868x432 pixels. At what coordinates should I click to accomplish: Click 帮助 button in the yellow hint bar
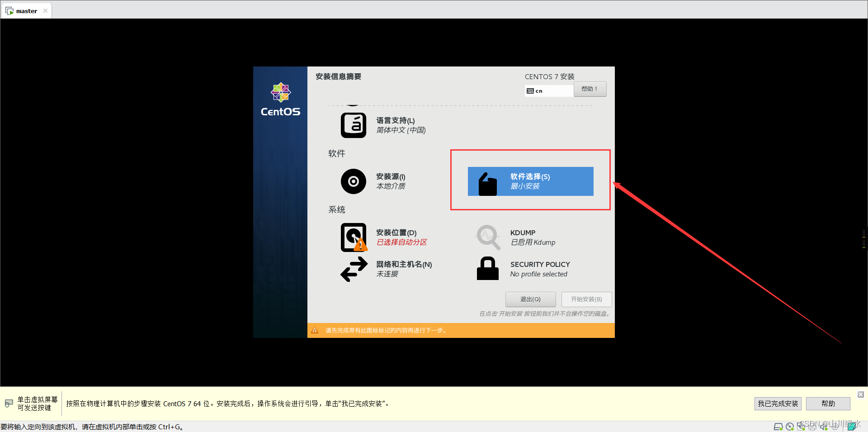(828, 404)
